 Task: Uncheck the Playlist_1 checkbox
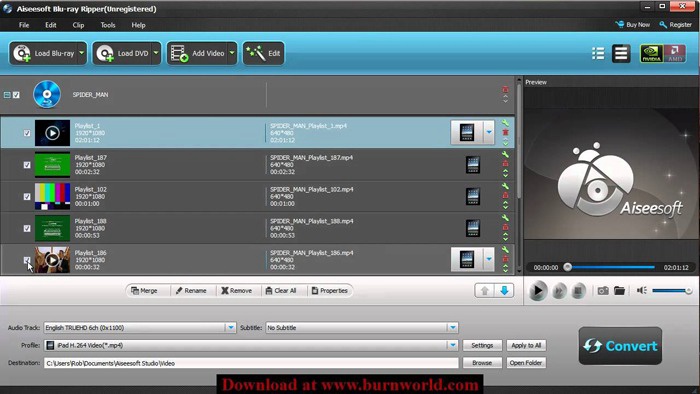point(27,133)
